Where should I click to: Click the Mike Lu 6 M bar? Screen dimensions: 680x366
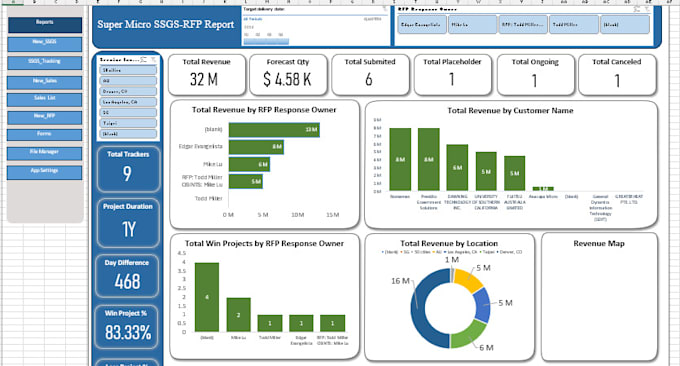click(x=249, y=164)
